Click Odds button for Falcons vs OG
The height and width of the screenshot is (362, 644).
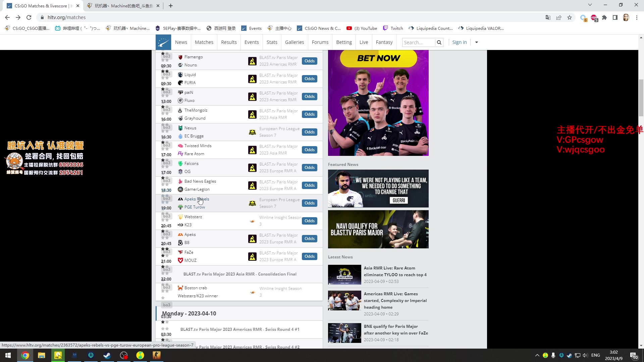(310, 168)
